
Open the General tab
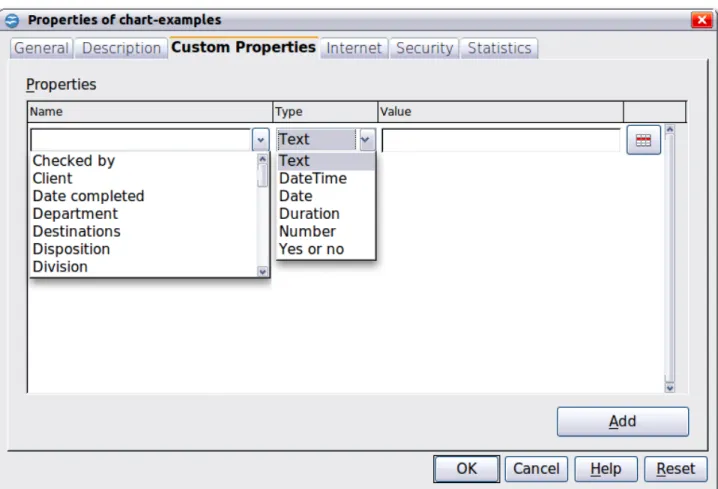click(41, 48)
